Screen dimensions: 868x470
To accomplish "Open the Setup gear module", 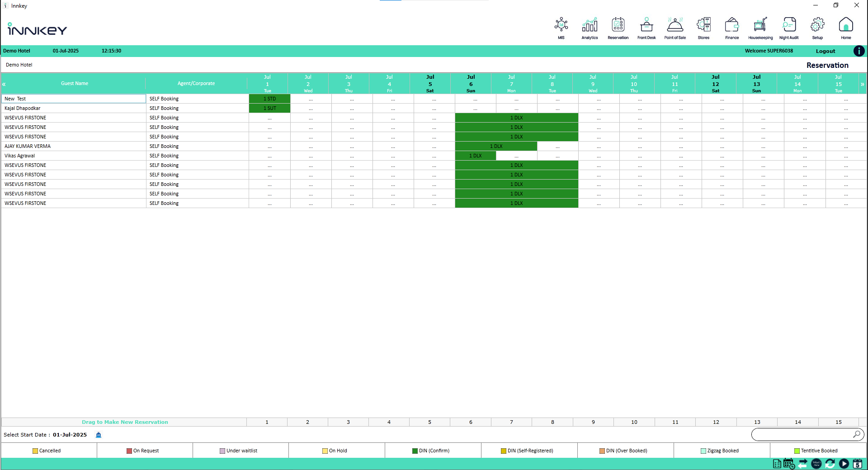I will [x=817, y=28].
